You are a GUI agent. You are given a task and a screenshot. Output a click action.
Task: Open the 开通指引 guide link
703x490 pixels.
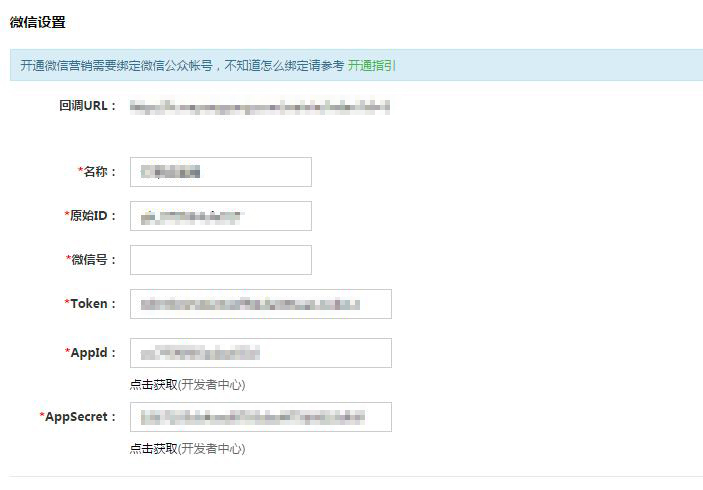(x=371, y=65)
